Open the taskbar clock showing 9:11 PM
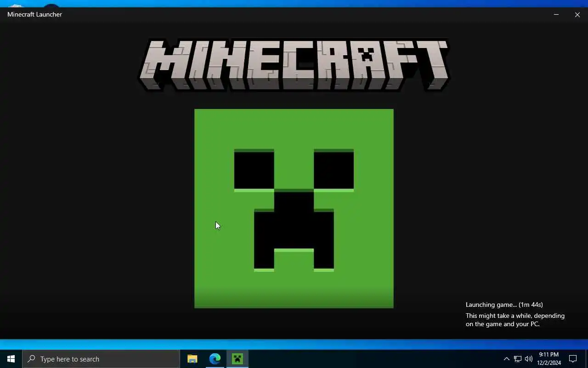 coord(549,359)
